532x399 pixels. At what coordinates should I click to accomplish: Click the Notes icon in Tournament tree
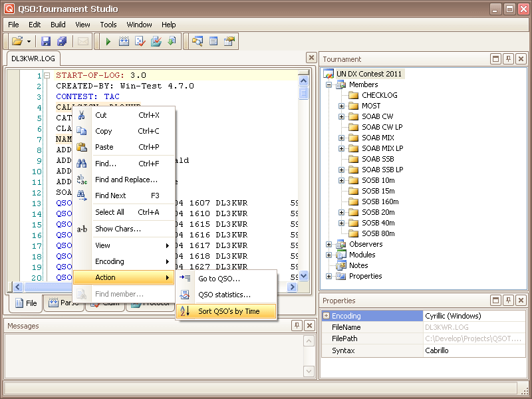341,265
